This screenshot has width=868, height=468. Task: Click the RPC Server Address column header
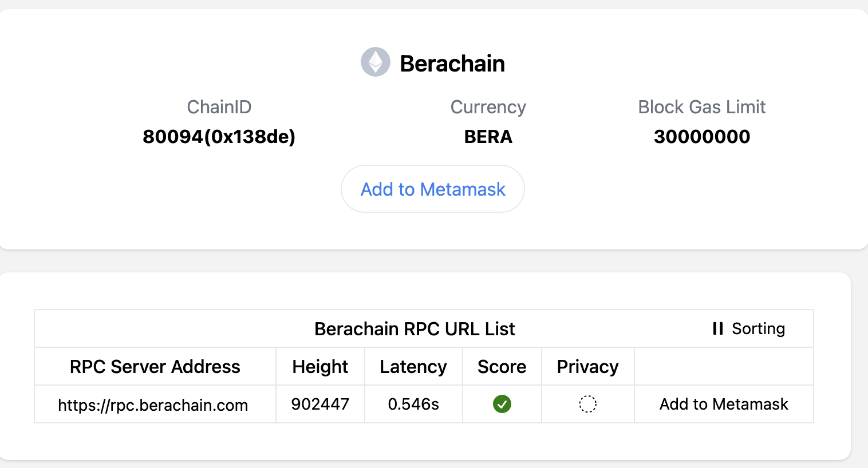(x=155, y=366)
